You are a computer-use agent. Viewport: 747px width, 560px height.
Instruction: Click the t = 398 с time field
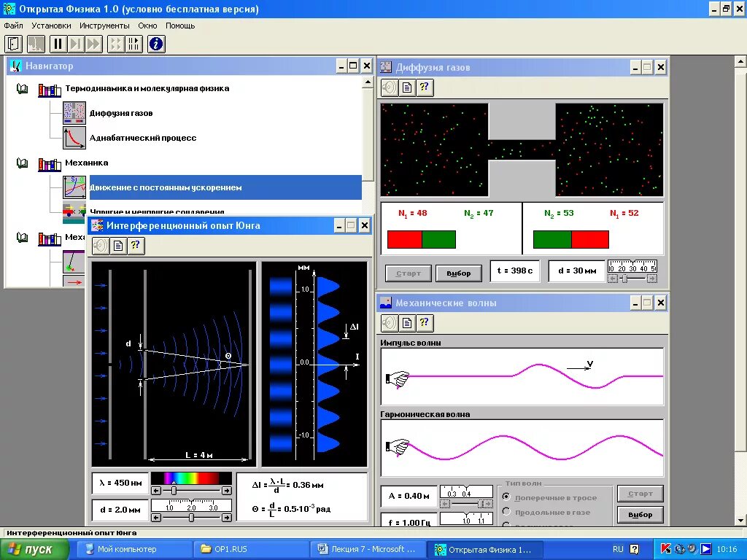[515, 271]
